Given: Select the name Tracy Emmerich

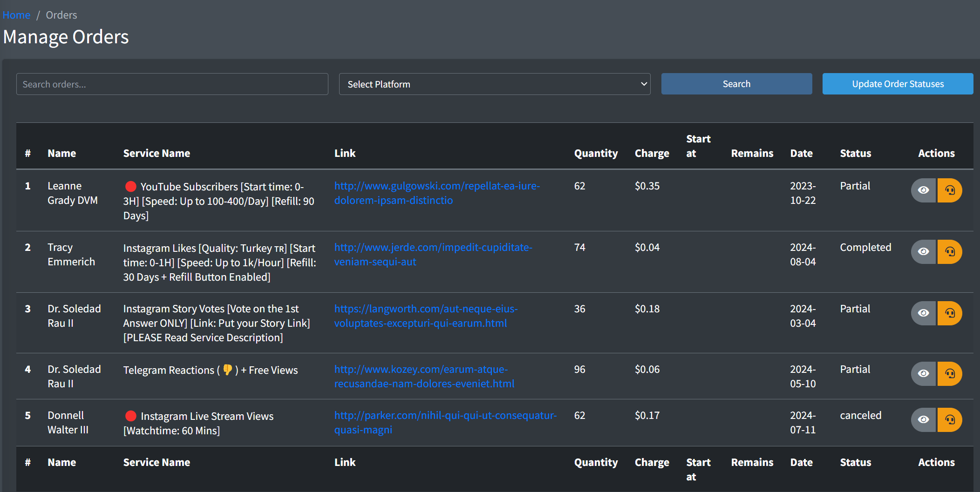Looking at the screenshot, I should (x=71, y=255).
